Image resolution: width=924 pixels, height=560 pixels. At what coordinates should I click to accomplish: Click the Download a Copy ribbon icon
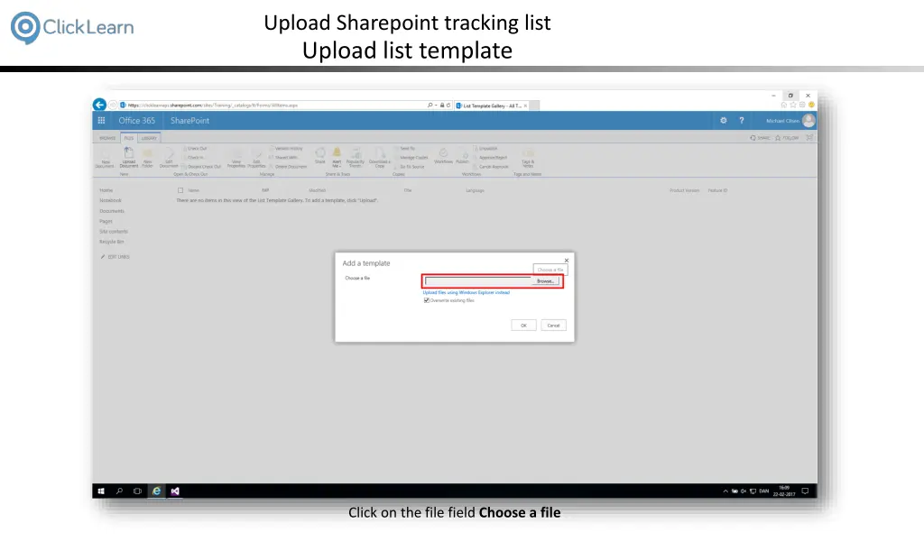coord(380,158)
